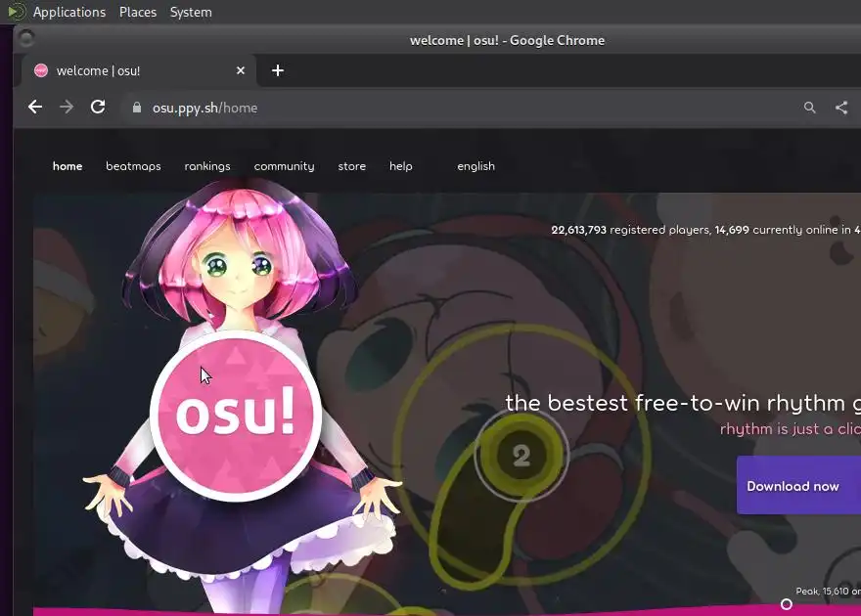
Task: Open the Places menu
Action: click(x=138, y=12)
